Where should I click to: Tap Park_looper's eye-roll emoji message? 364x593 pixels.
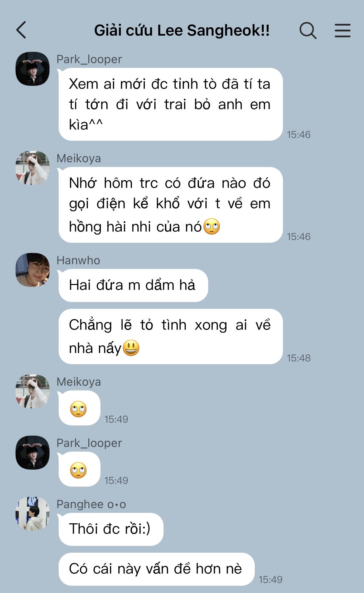point(79,469)
